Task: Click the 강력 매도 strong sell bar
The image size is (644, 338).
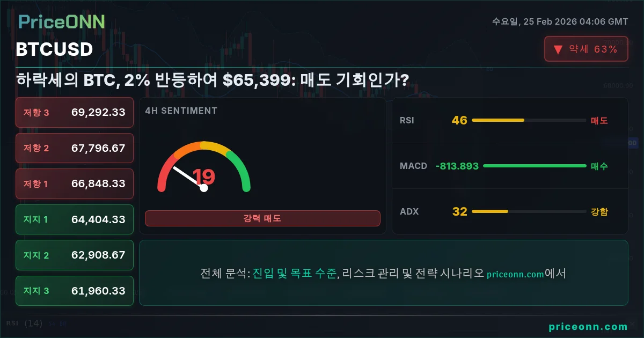Action: (262, 218)
